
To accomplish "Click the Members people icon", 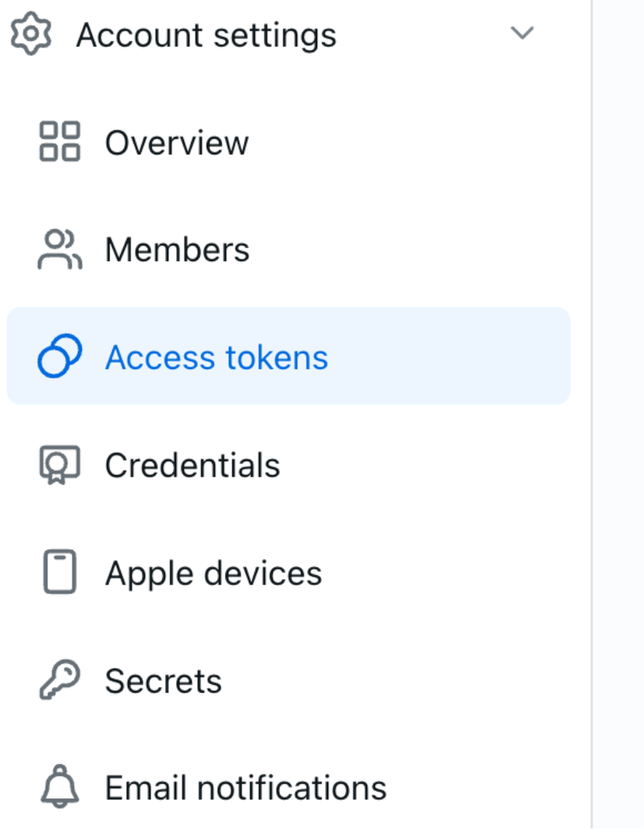I will tap(60, 249).
